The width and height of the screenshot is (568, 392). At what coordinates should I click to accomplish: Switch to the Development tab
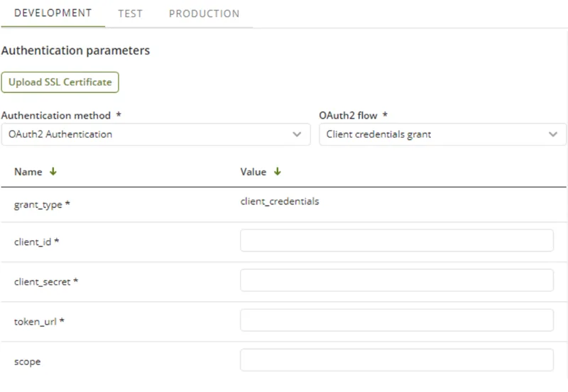pos(53,13)
